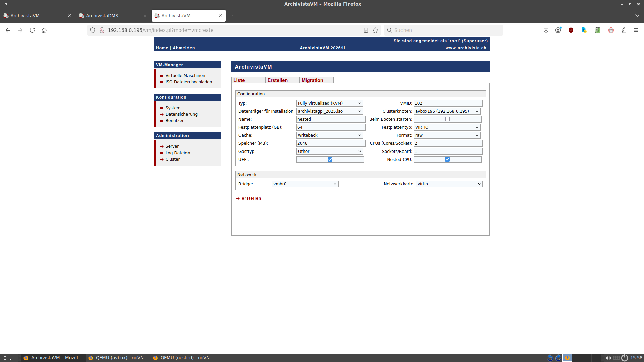
Task: Click the browser reload icon
Action: click(x=32, y=30)
